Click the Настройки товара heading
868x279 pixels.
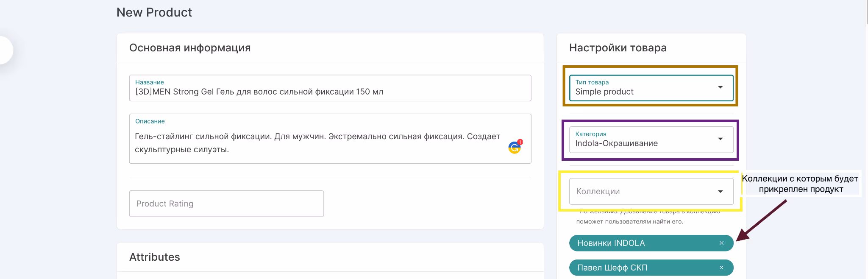[618, 48]
